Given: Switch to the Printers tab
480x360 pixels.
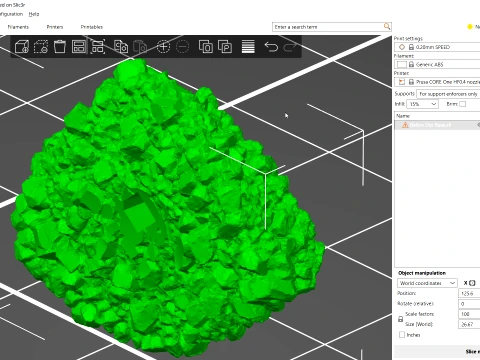Looking at the screenshot, I should tap(55, 27).
